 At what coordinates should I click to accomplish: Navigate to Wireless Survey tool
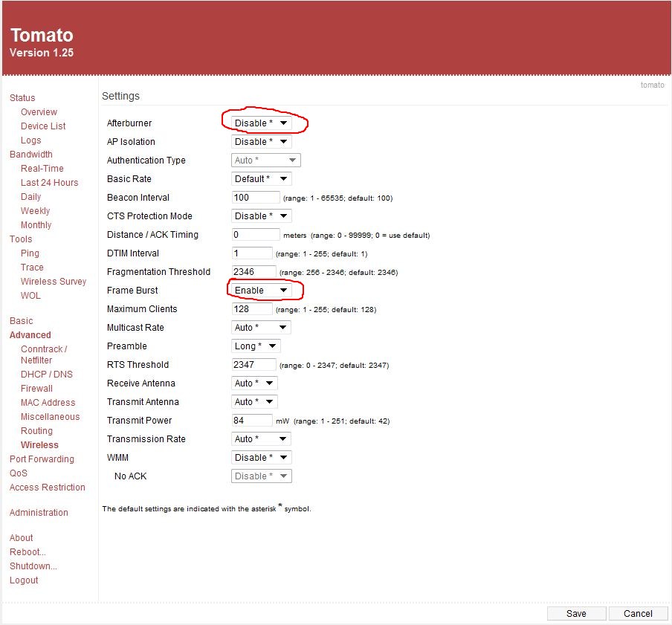coord(54,282)
